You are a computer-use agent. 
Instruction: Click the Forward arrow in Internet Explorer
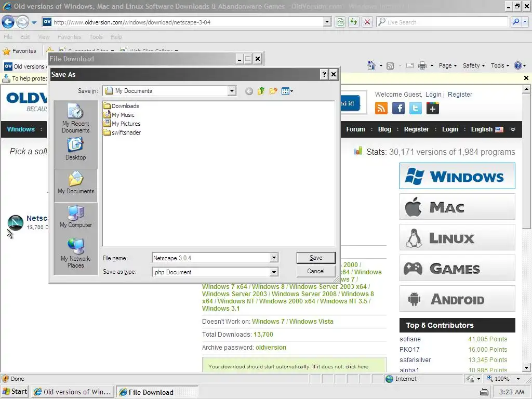[x=22, y=22]
